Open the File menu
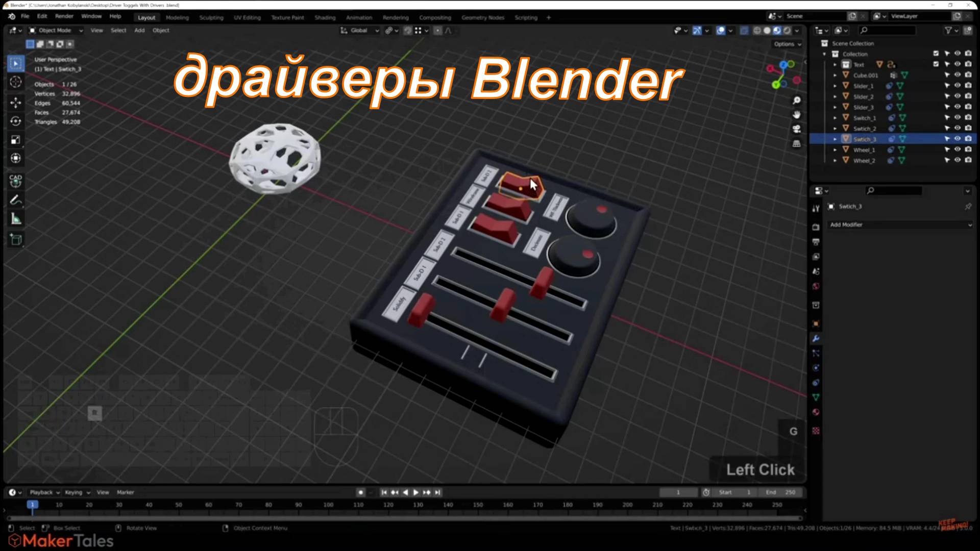Viewport: 980px width, 551px height. pyautogui.click(x=25, y=17)
